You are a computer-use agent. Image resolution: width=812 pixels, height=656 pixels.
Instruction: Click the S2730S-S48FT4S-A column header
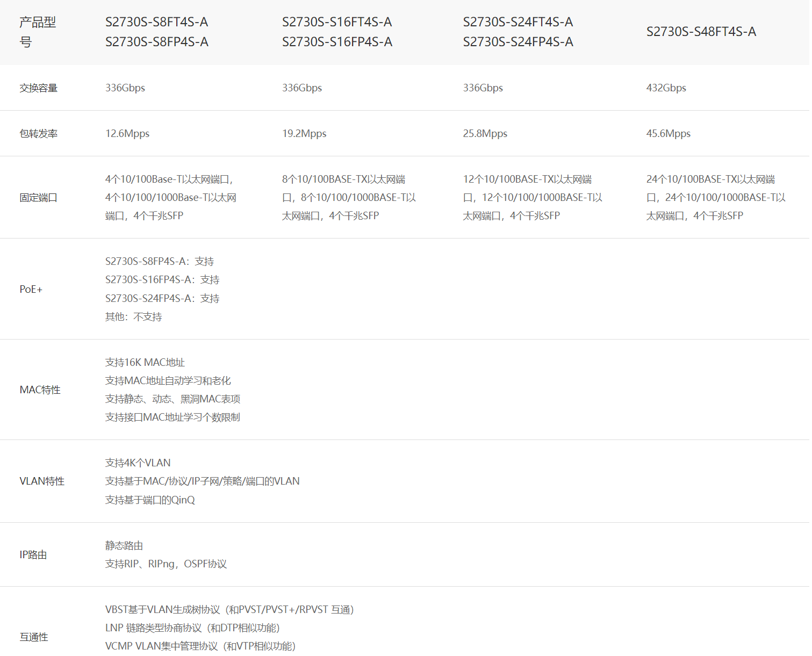tap(701, 32)
